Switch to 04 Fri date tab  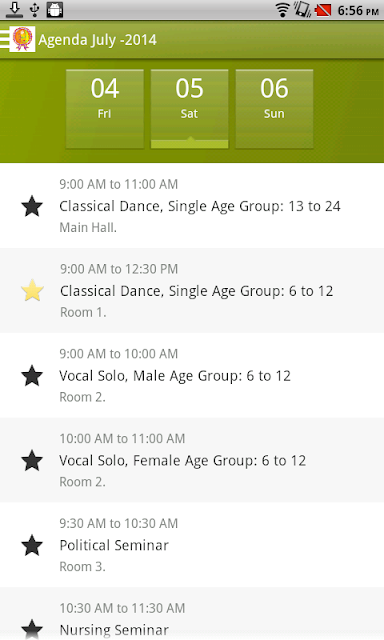[x=105, y=109]
